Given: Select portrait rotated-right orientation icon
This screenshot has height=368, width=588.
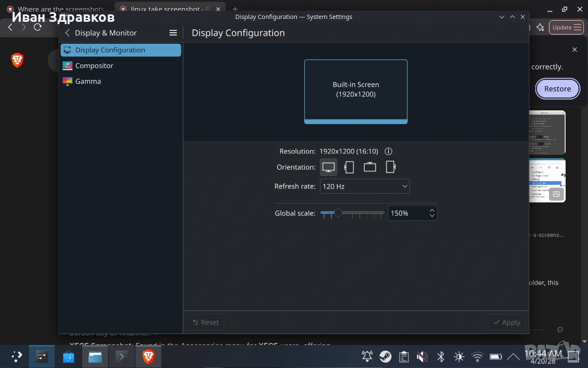Looking at the screenshot, I should point(390,167).
